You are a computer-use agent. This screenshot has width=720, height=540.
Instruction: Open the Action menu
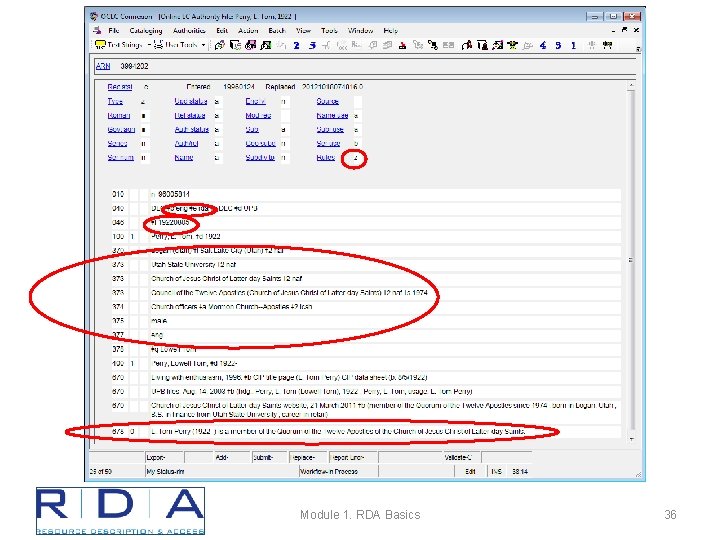pos(248,30)
